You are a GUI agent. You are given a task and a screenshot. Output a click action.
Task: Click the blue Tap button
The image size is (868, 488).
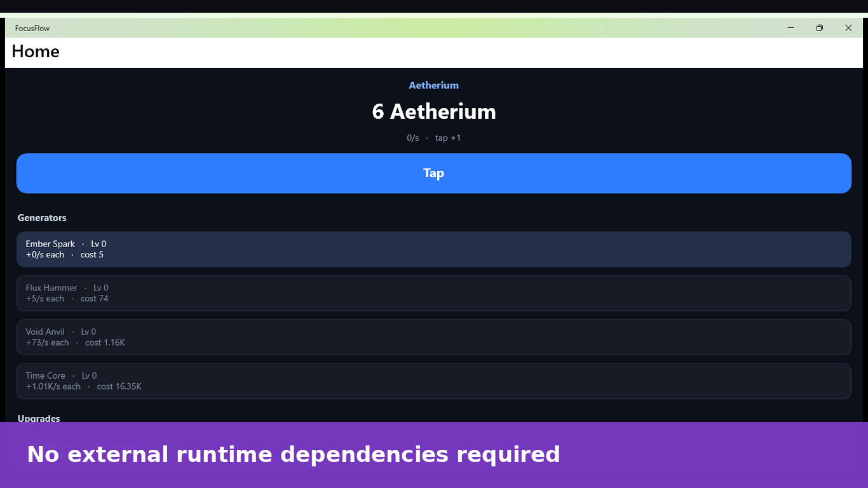(x=434, y=173)
